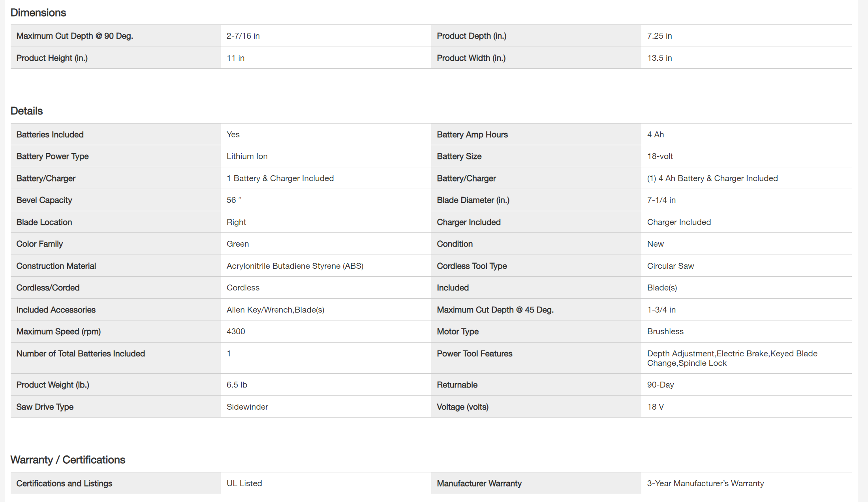Screen dimensions: 868x502
Task: Click the Warranty / Certifications heading
Action: (x=68, y=460)
